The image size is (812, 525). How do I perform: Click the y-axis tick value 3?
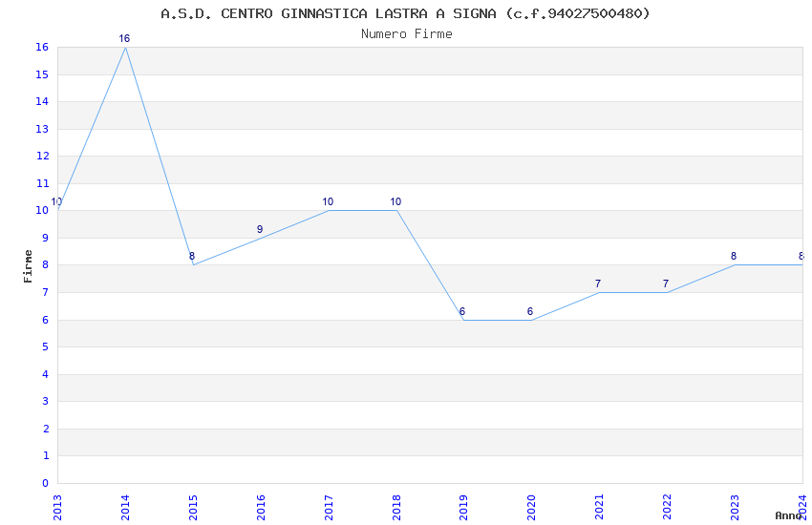coord(46,401)
